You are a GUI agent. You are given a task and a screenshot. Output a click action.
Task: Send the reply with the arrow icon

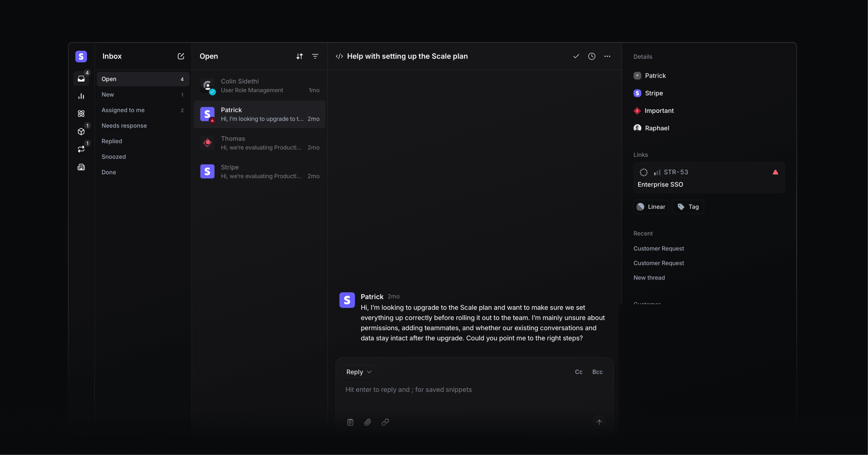click(x=599, y=422)
